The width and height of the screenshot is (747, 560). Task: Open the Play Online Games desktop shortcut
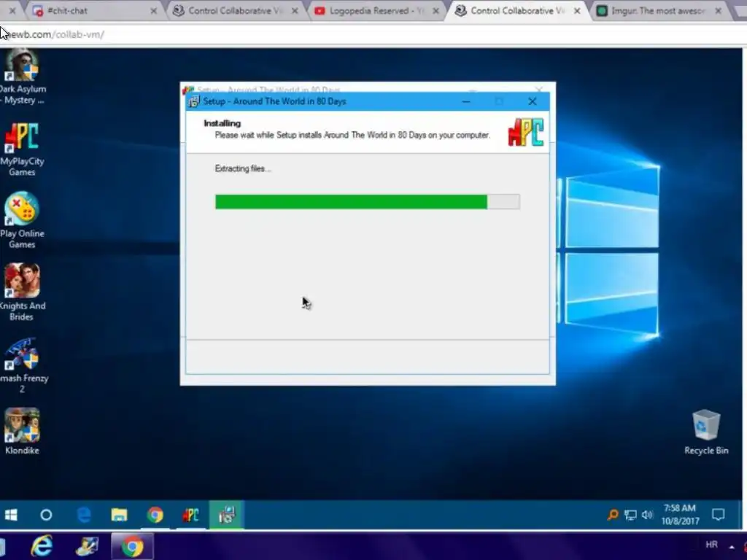pos(21,220)
